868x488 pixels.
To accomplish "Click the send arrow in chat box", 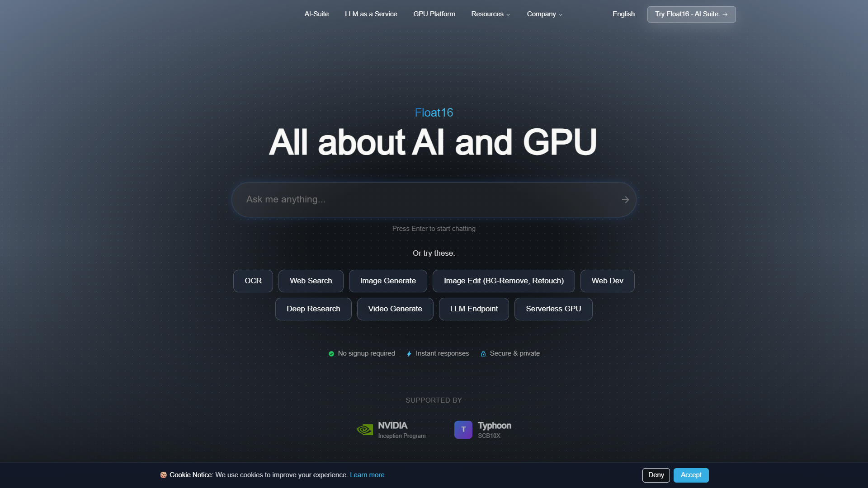I will point(625,200).
